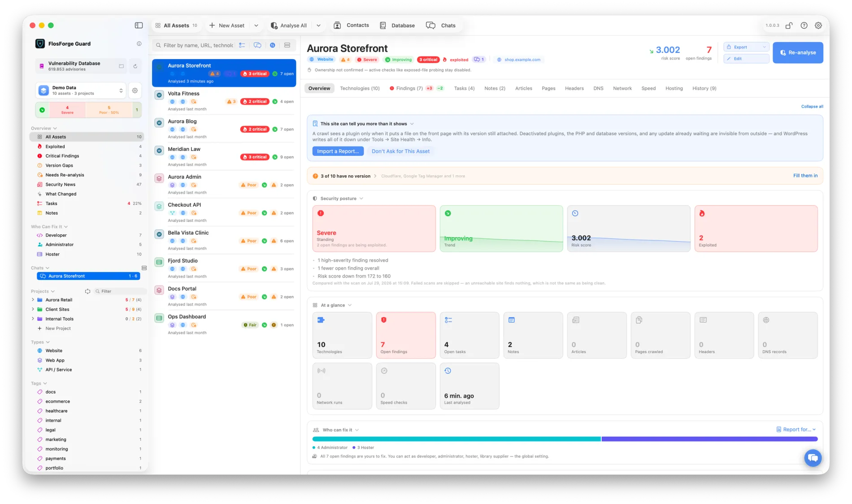Click Don't Ask for This Asset
852x504 pixels.
click(400, 151)
